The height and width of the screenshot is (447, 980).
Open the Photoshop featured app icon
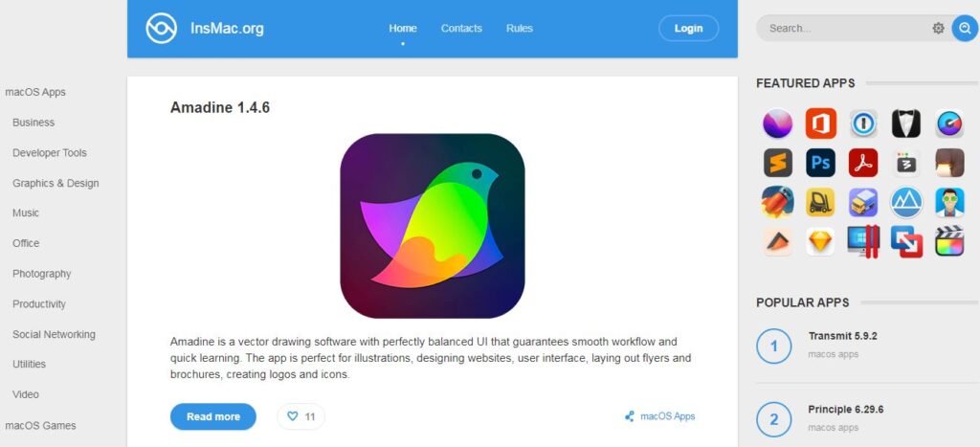(820, 163)
